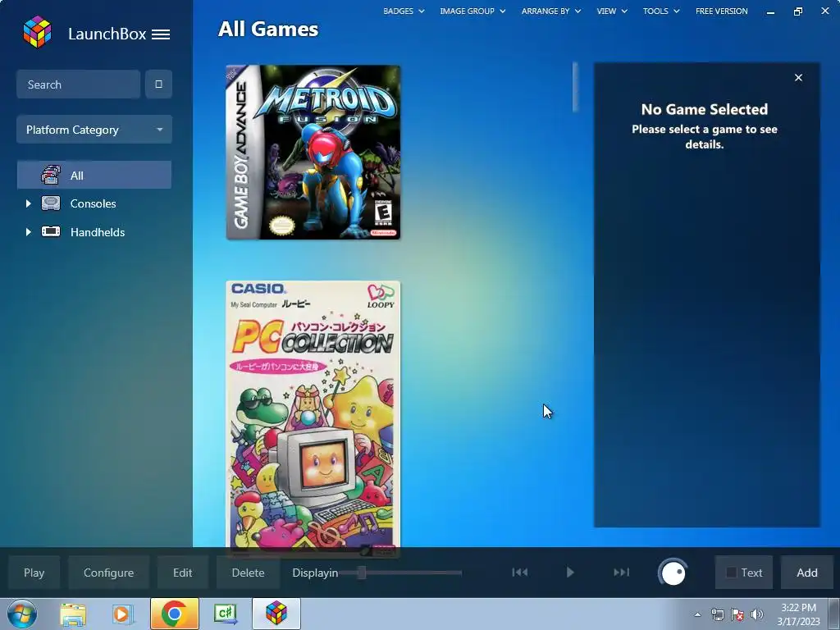Click the Show desktop strip on taskbar
840x630 pixels.
[x=834, y=614]
